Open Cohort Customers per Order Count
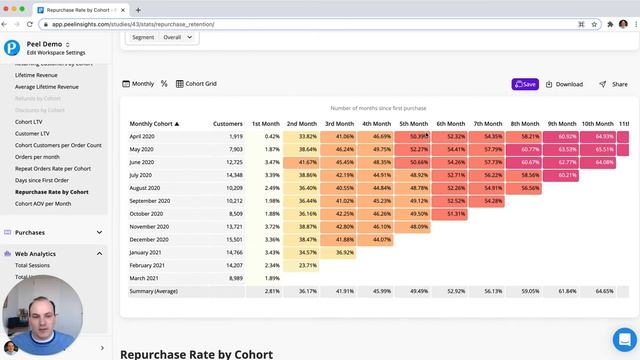This screenshot has height=360, width=640. tap(58, 145)
